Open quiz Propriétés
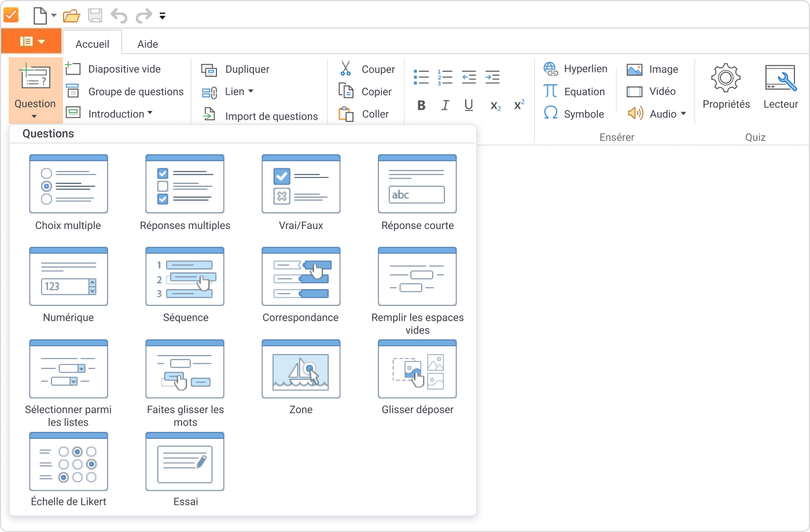 click(726, 87)
